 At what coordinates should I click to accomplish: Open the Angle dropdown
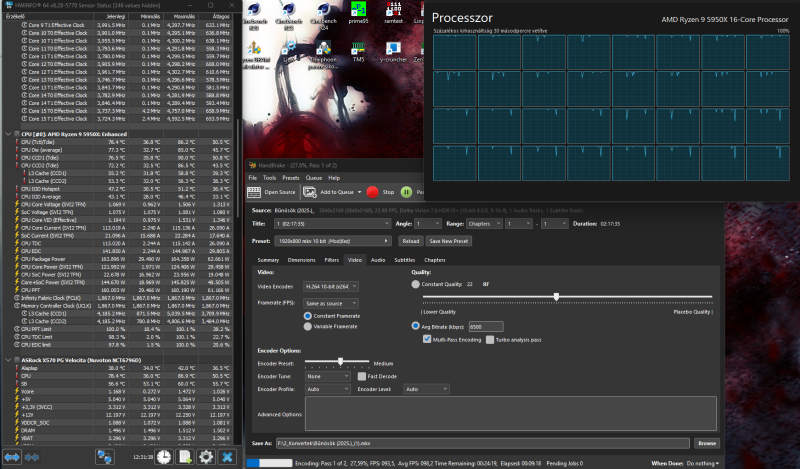tap(428, 224)
